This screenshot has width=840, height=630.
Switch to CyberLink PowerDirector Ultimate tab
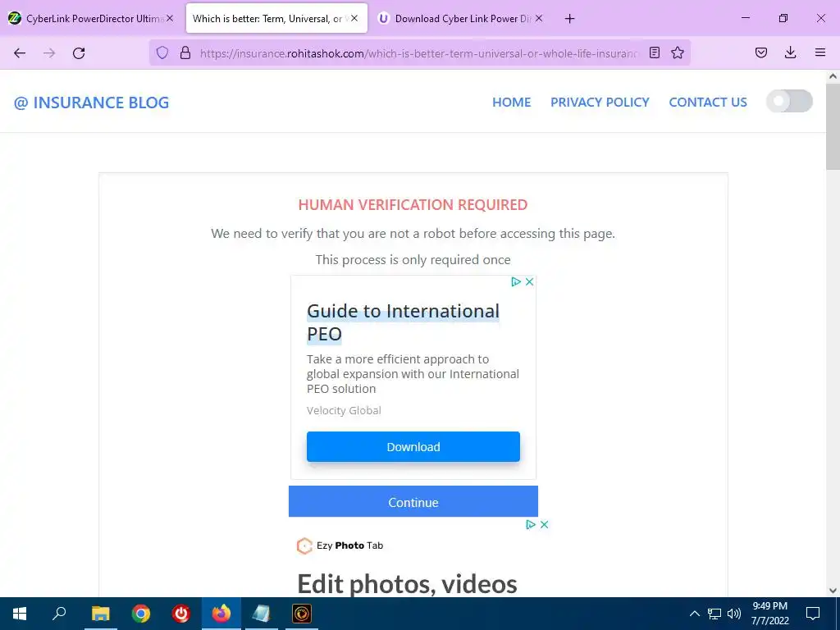92,18
